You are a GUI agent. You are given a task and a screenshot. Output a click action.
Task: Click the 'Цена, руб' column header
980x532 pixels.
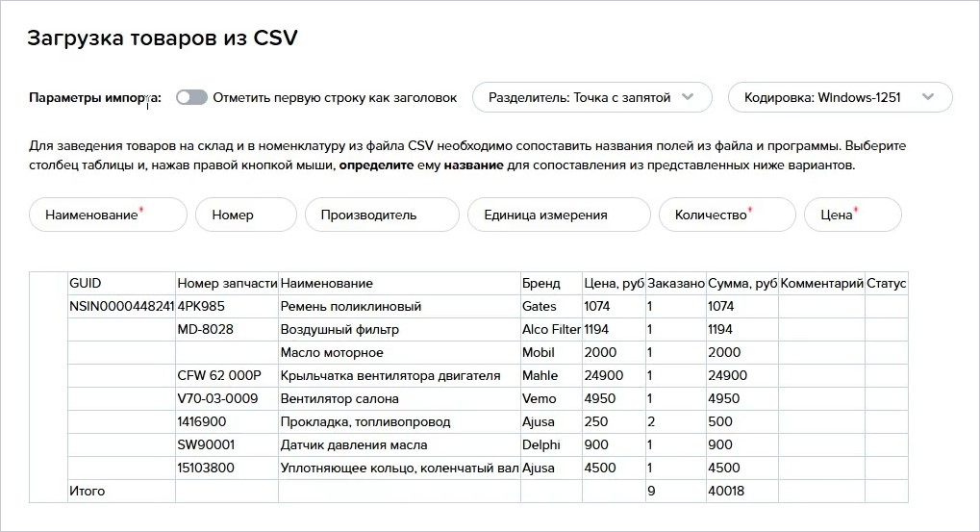[x=614, y=283]
